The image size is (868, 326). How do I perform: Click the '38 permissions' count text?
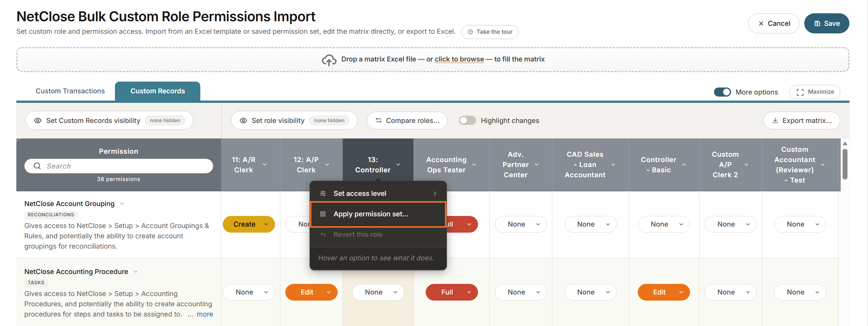click(118, 179)
